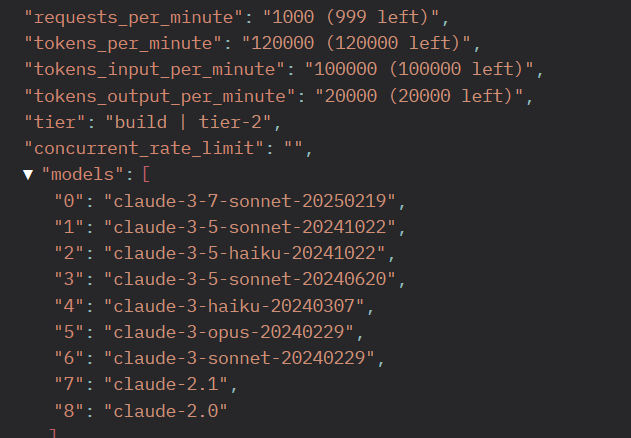Click the opening bracket after models

tap(146, 175)
